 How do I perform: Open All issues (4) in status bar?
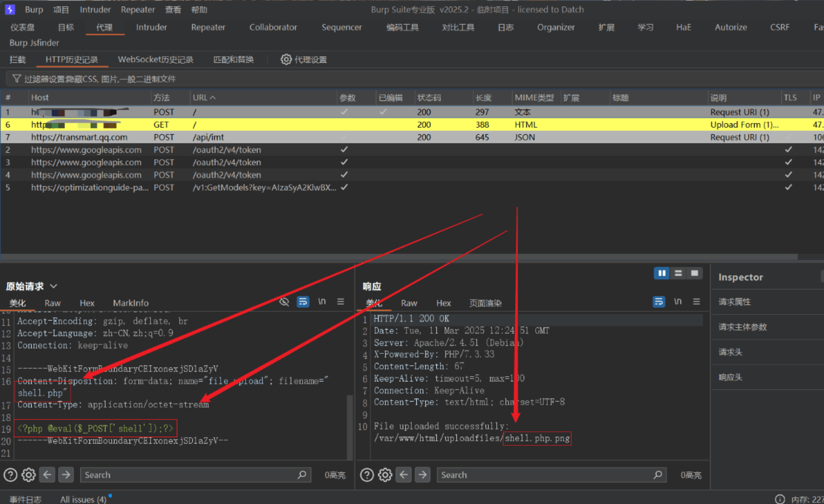(83, 499)
